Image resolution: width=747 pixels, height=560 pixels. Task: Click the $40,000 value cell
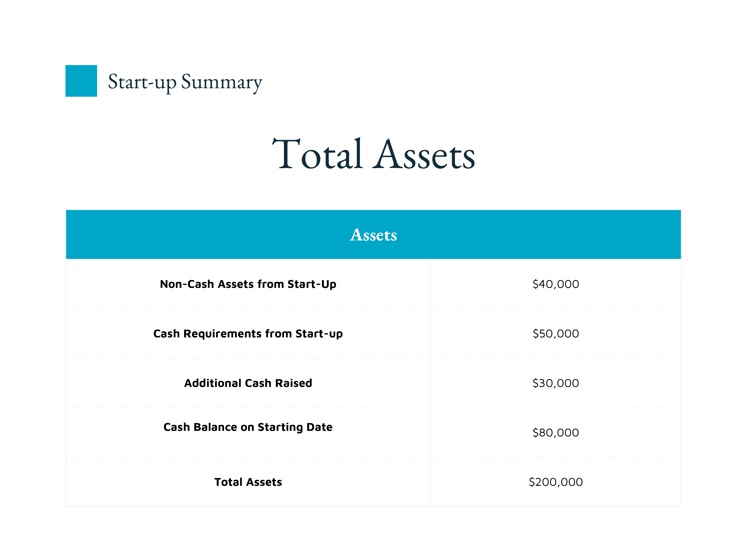[556, 284]
